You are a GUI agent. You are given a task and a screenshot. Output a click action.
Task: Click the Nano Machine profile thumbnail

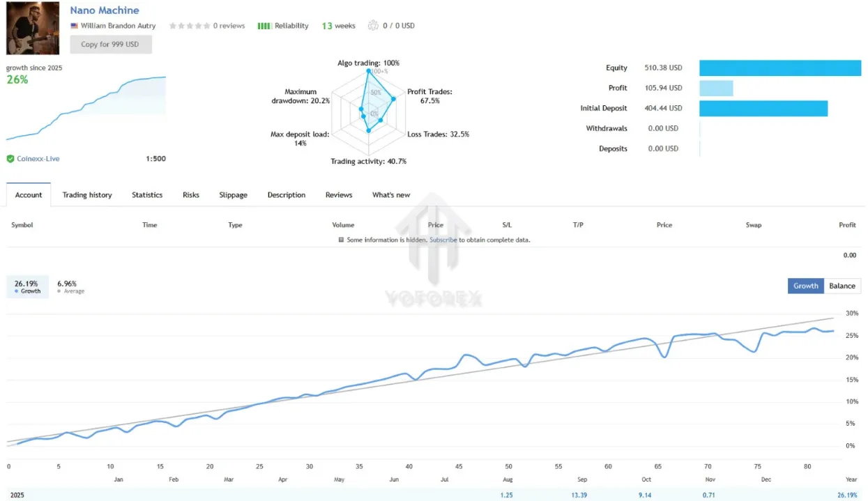click(33, 28)
